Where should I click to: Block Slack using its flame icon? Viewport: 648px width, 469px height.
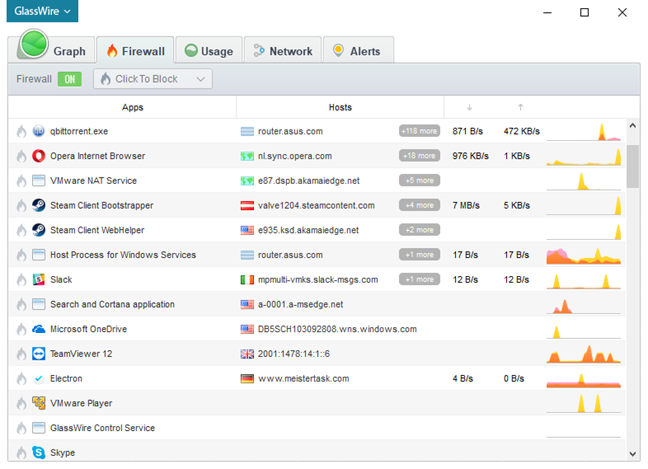21,280
